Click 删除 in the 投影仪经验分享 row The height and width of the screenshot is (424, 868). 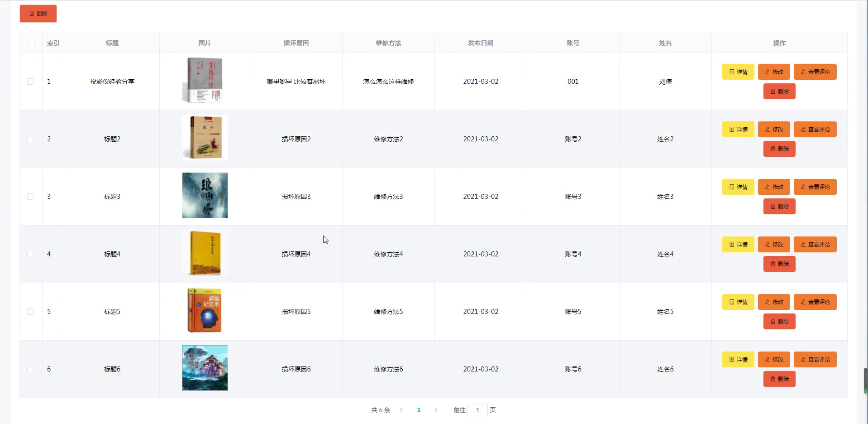pyautogui.click(x=779, y=92)
